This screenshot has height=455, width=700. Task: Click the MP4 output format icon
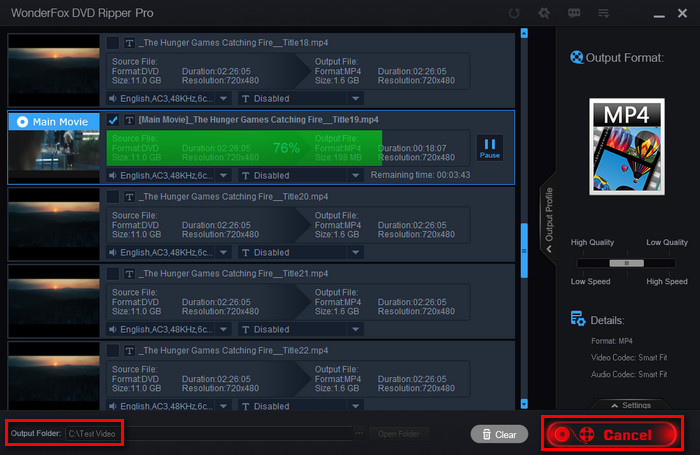click(x=627, y=146)
